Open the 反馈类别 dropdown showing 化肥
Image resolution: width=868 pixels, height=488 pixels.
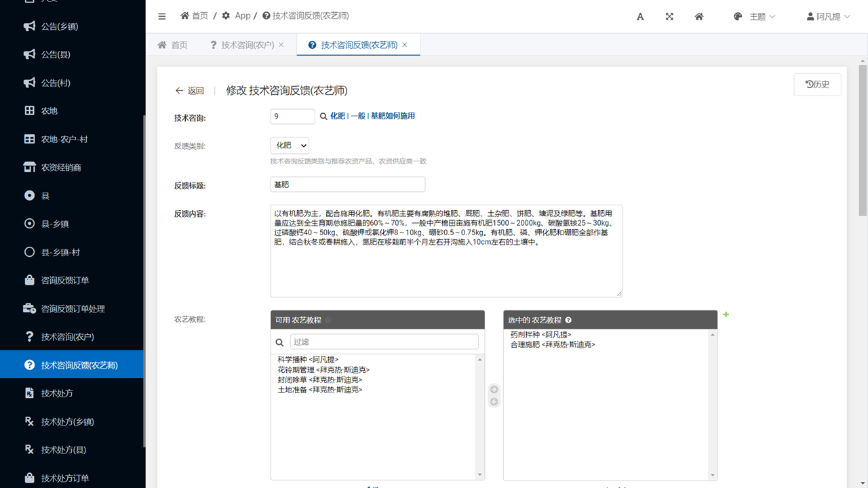pos(290,145)
